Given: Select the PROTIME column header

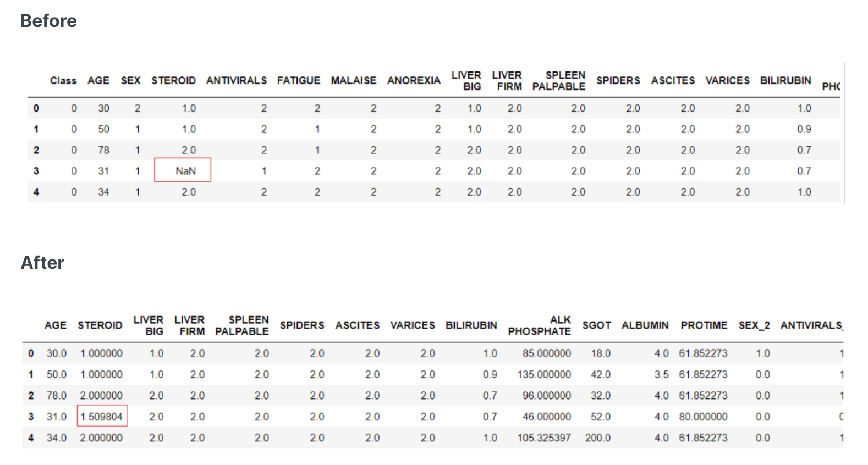Looking at the screenshot, I should click(x=704, y=325).
